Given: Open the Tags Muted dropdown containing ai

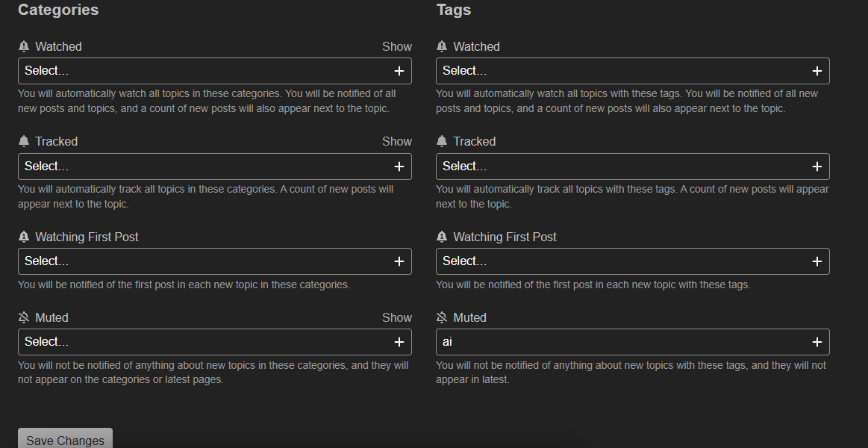Looking at the screenshot, I should pyautogui.click(x=619, y=342).
